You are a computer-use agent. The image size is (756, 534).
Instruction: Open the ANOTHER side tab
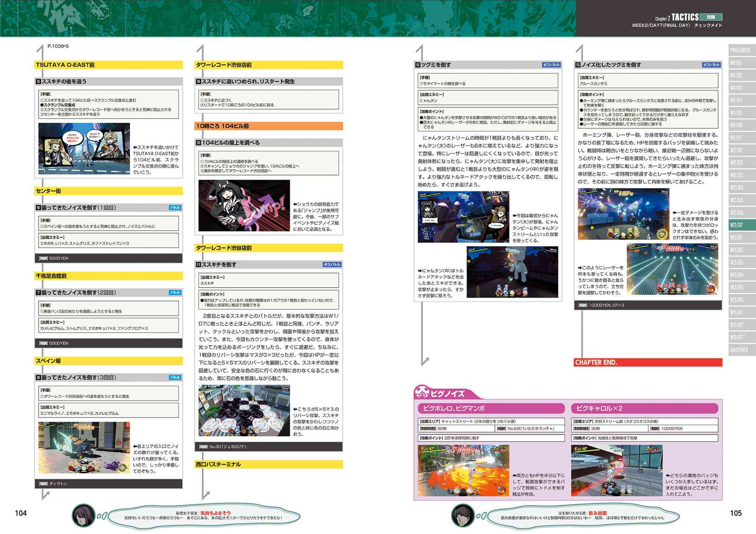click(740, 350)
